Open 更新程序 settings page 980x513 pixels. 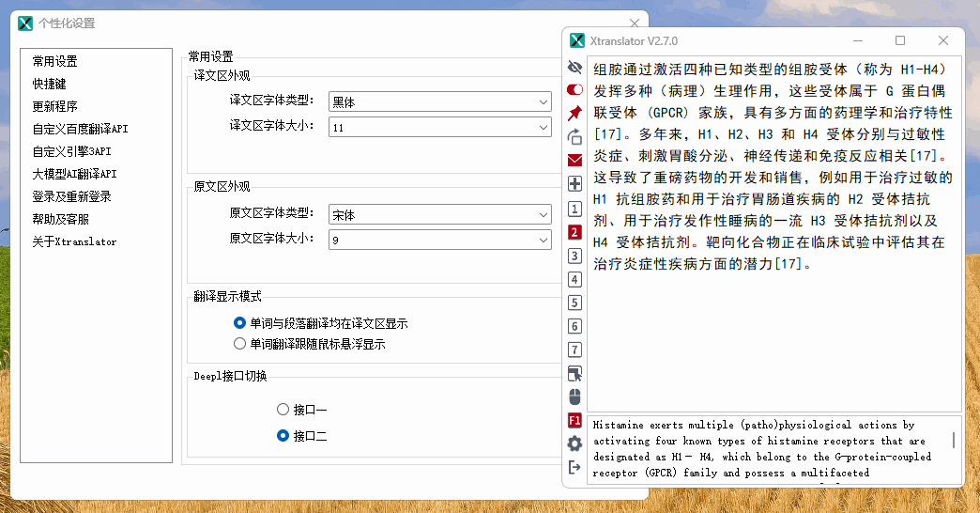coord(55,106)
